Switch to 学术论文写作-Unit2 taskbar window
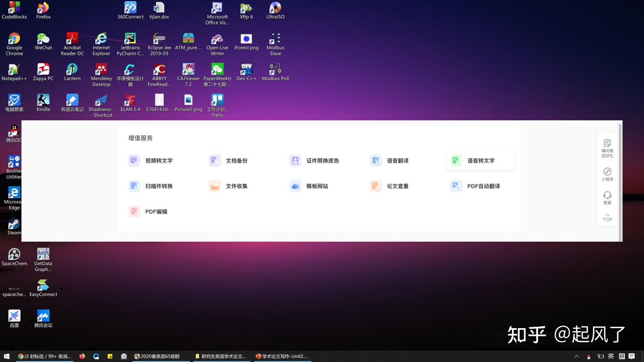This screenshot has width=644, height=362. (x=282, y=356)
